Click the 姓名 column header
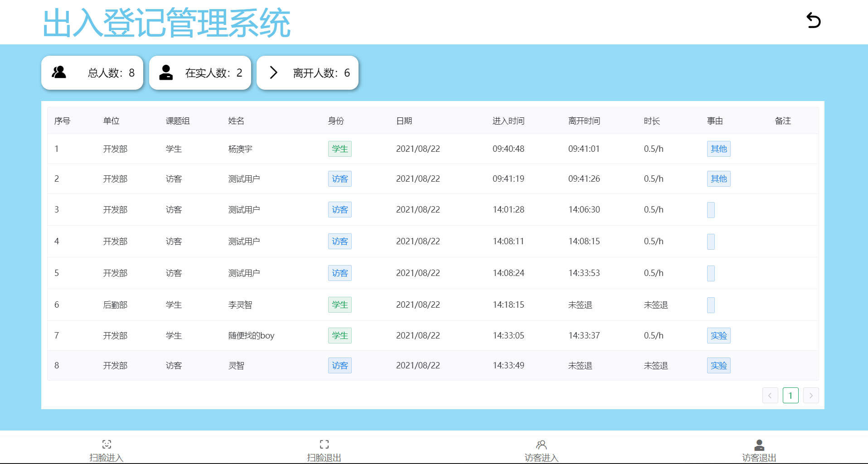The image size is (868, 464). point(236,121)
